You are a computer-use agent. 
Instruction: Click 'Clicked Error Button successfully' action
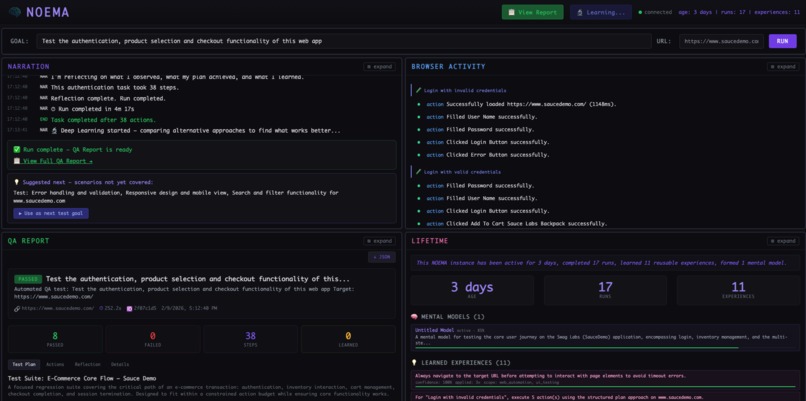498,155
